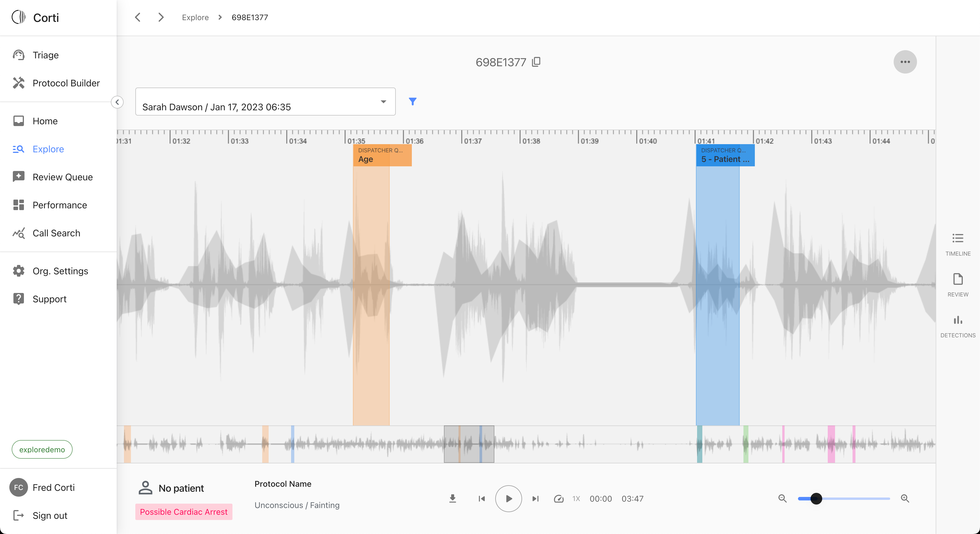Open Review Queue in the sidebar

pos(62,177)
